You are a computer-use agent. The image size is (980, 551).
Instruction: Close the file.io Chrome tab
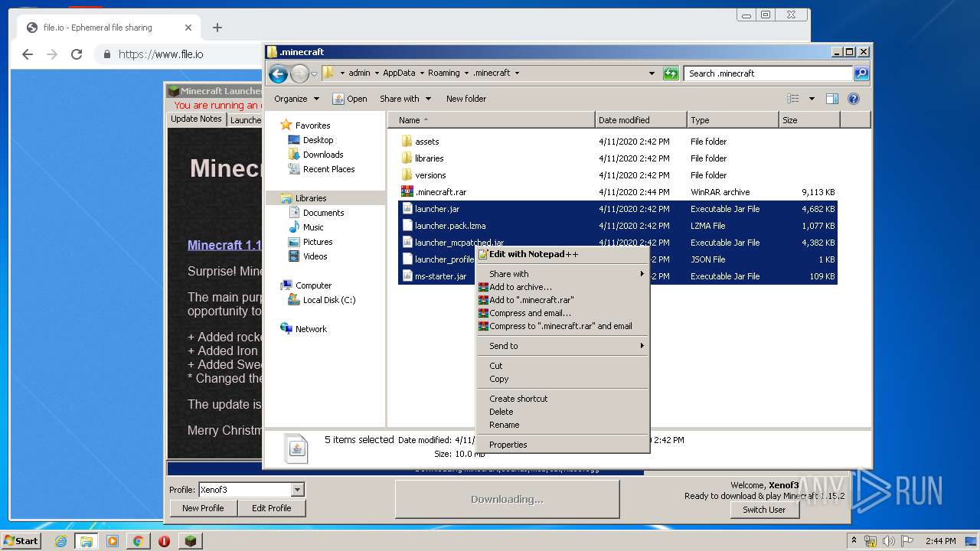tap(188, 28)
